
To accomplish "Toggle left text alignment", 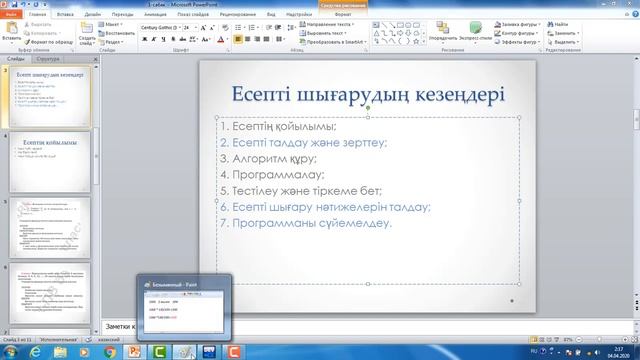I will (238, 39).
